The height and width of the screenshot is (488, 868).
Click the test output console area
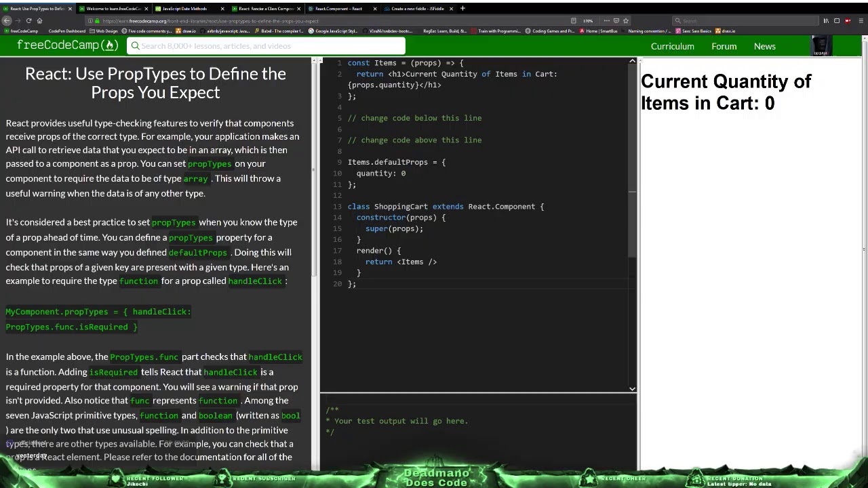tap(478, 432)
